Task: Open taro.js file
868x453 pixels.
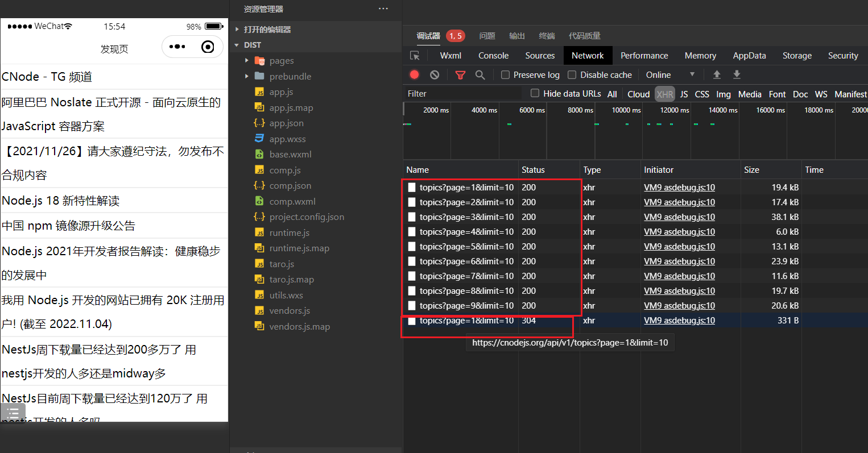Action: click(282, 264)
